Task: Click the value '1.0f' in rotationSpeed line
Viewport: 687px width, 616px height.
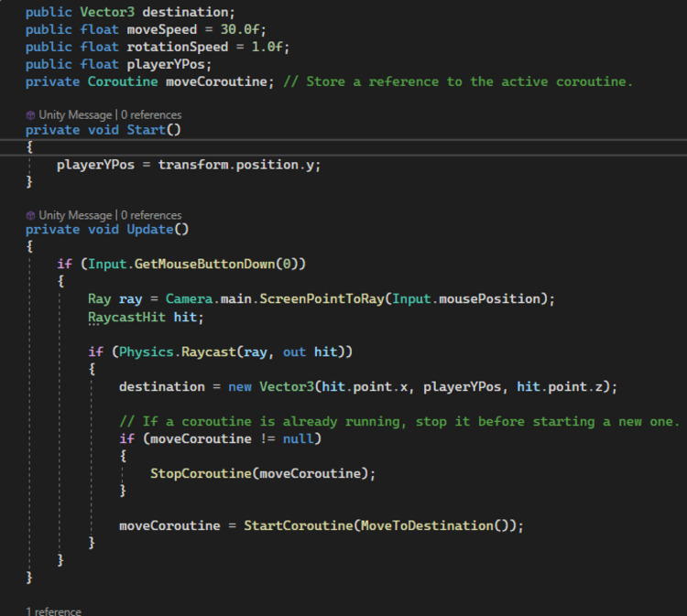Action: (267, 47)
